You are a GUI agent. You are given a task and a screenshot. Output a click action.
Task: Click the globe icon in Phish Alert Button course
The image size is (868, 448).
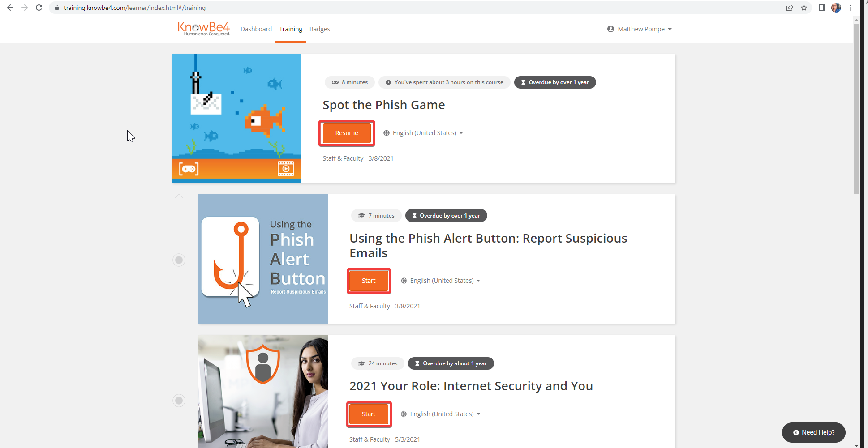(x=404, y=281)
